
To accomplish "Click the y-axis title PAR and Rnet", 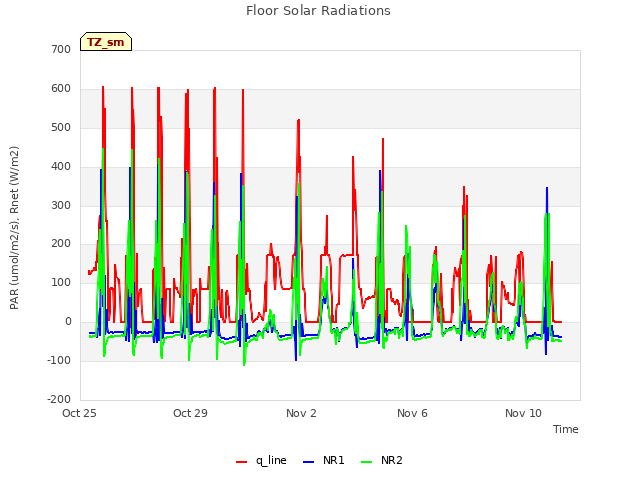I will click(x=14, y=228).
